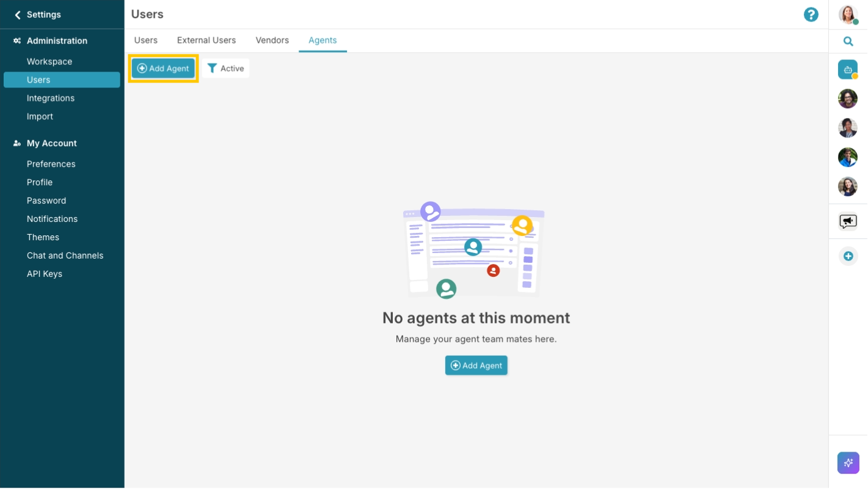
Task: Open the bot assistant icon in right rail
Action: (x=848, y=70)
